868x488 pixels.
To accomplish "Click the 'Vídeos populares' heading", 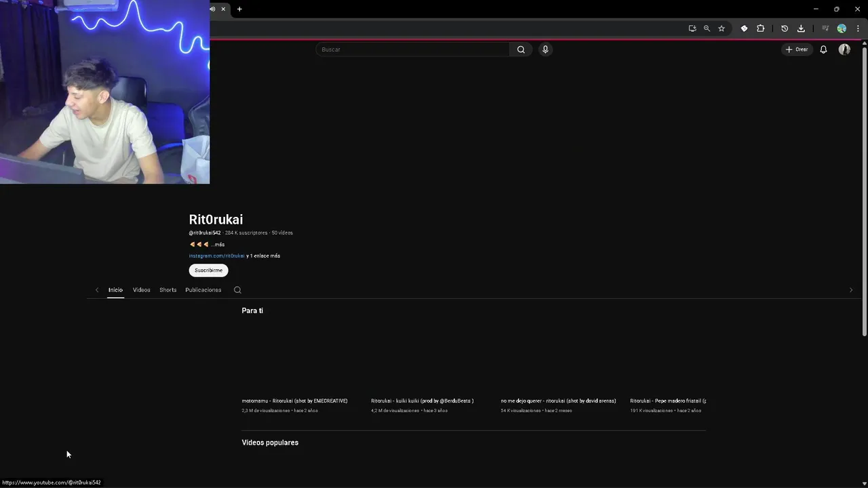I will (270, 443).
